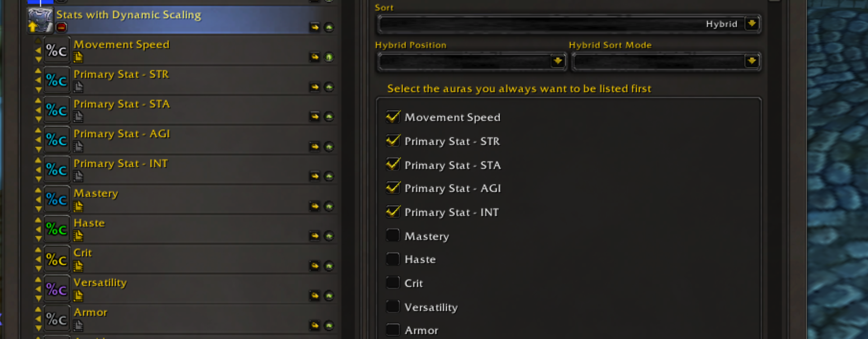Select the Primary Stat - INT aura entry
This screenshot has height=339, width=868.
[185, 170]
